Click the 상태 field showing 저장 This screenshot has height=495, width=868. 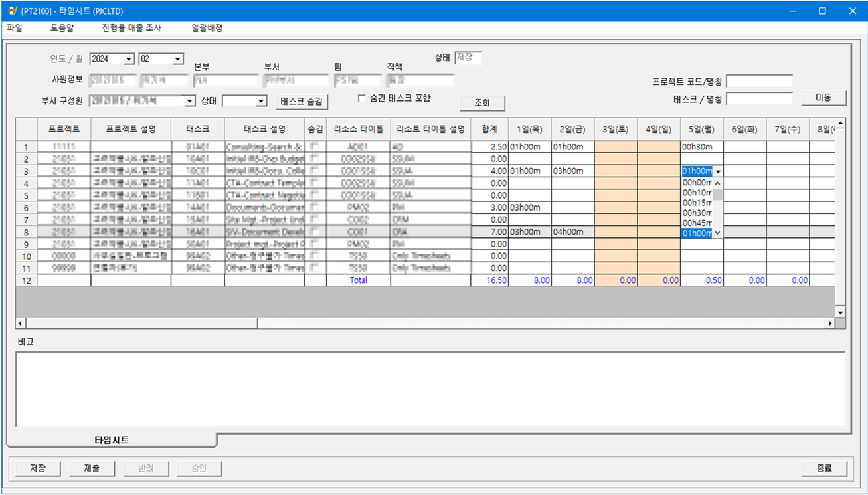coord(468,58)
